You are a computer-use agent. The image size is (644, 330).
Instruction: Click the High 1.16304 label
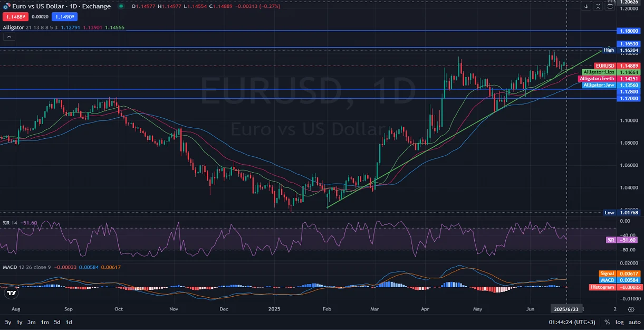[621, 50]
